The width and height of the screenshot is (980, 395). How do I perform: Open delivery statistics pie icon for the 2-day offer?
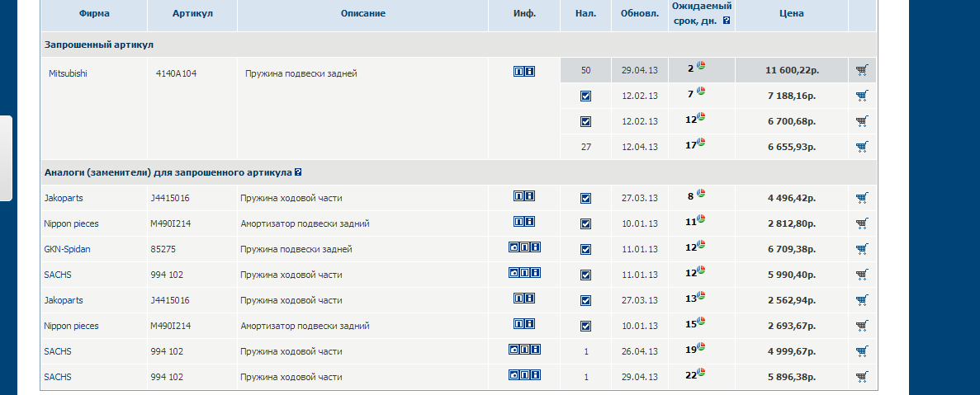coord(701,66)
